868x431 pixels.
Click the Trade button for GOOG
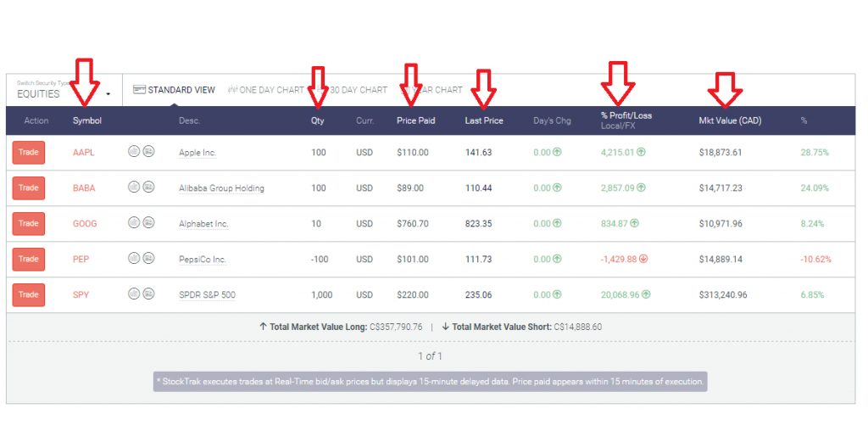pyautogui.click(x=28, y=223)
